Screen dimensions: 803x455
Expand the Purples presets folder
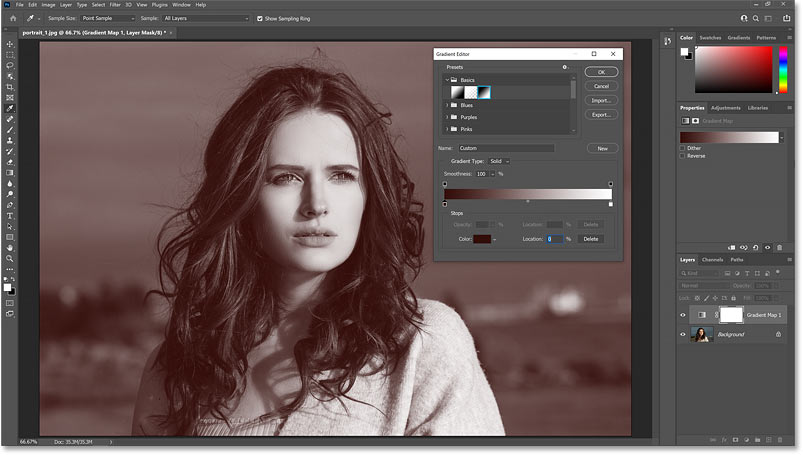pos(447,117)
